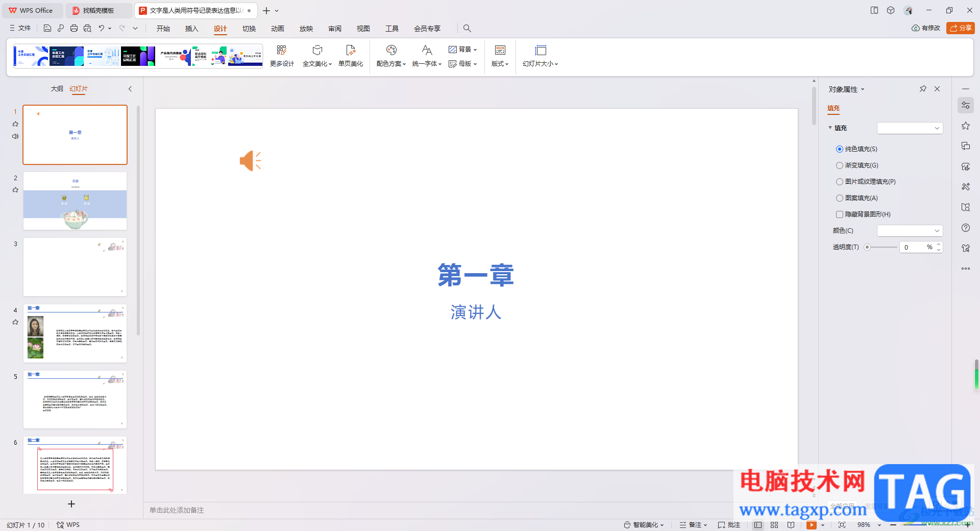
Task: Open the 母版 master dropdown
Action: 462,64
